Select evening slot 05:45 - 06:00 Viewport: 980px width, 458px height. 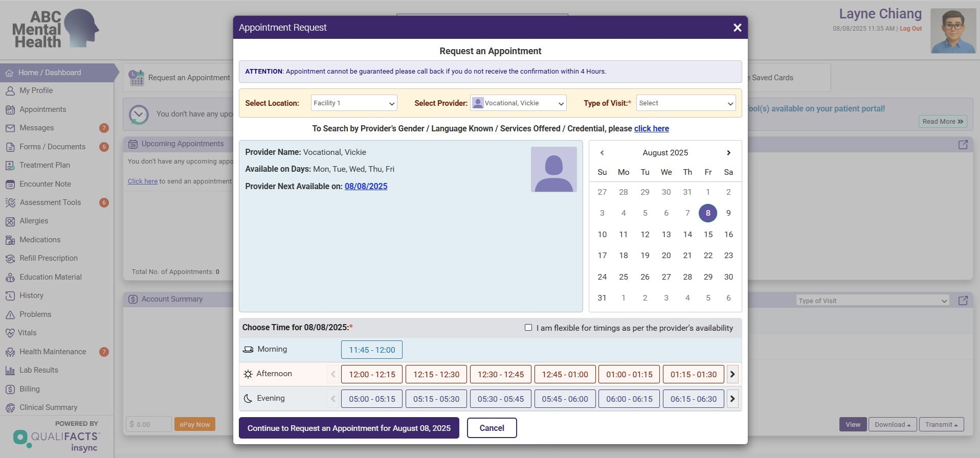(x=565, y=399)
